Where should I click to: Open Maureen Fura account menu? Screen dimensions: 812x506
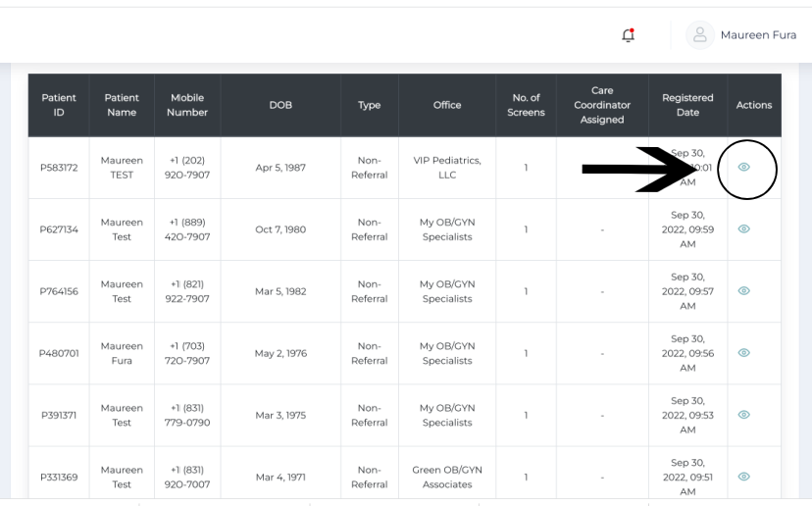758,35
